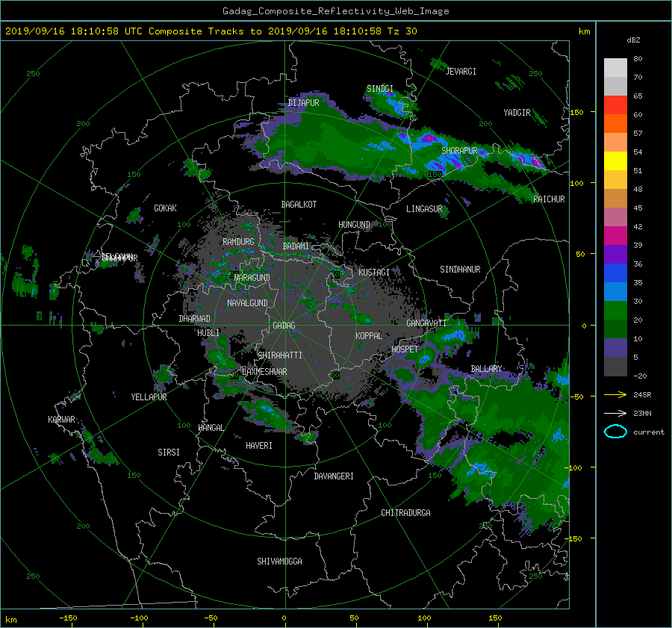Click the 'CHITRADURGA' city label
The height and width of the screenshot is (628, 672).
pos(405,513)
